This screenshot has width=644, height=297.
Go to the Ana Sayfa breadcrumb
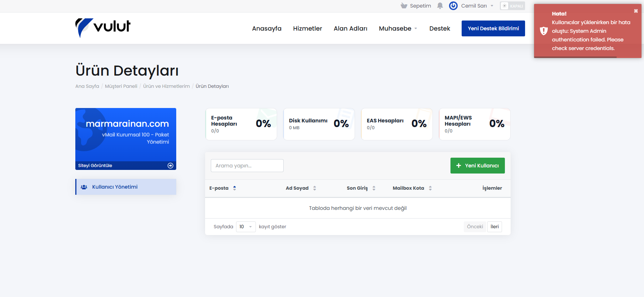87,86
